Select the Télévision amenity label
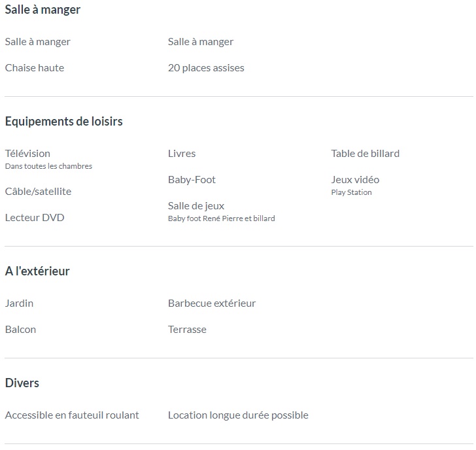Screen dimensions: 476x450 pyautogui.click(x=27, y=153)
